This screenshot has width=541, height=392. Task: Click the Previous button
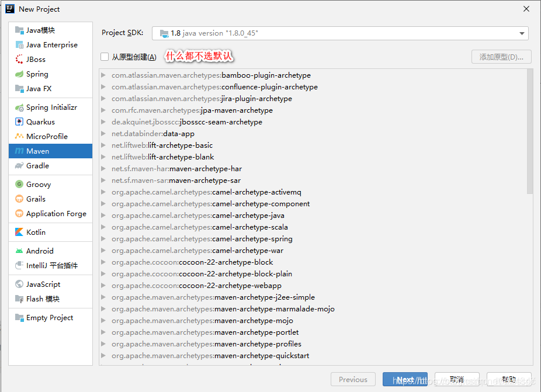coord(353,379)
